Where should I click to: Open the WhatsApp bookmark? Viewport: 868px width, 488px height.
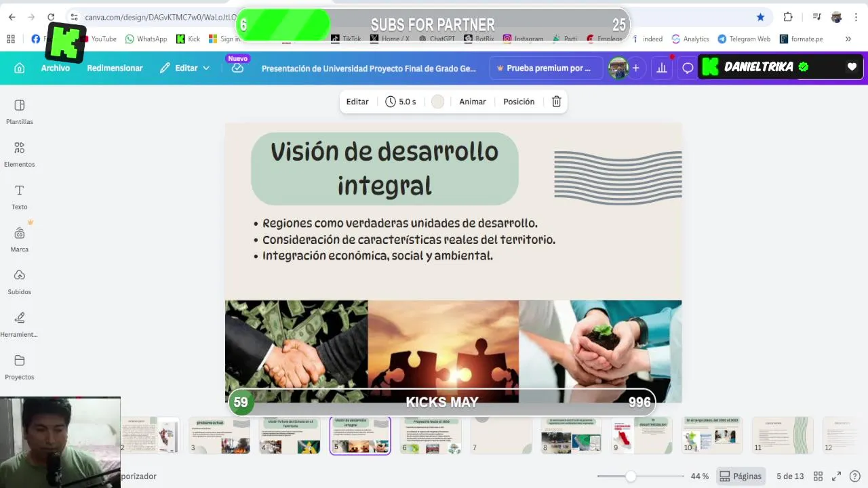146,39
